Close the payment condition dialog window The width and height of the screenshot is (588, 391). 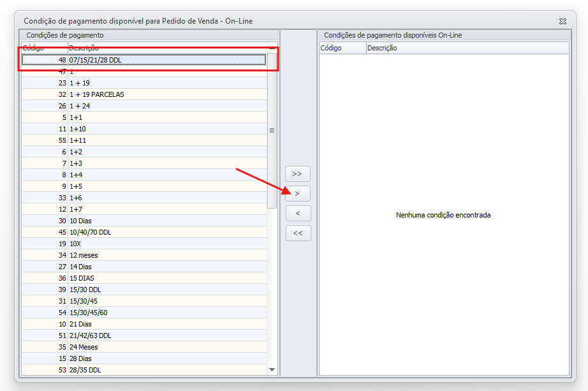(x=562, y=21)
